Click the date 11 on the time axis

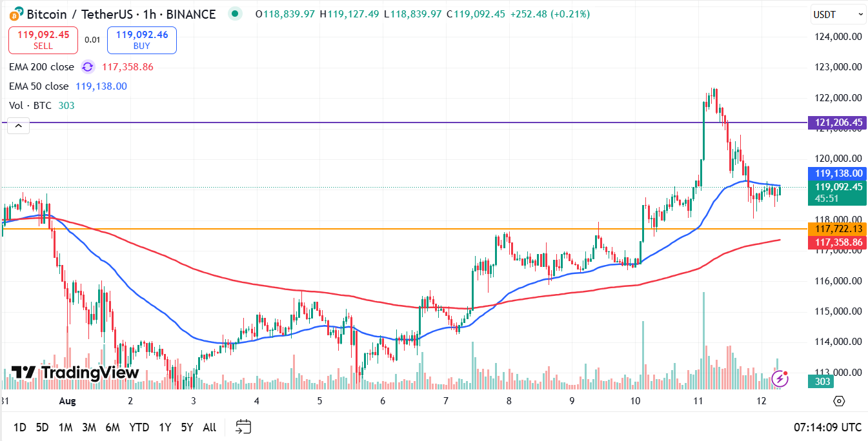[x=698, y=400]
